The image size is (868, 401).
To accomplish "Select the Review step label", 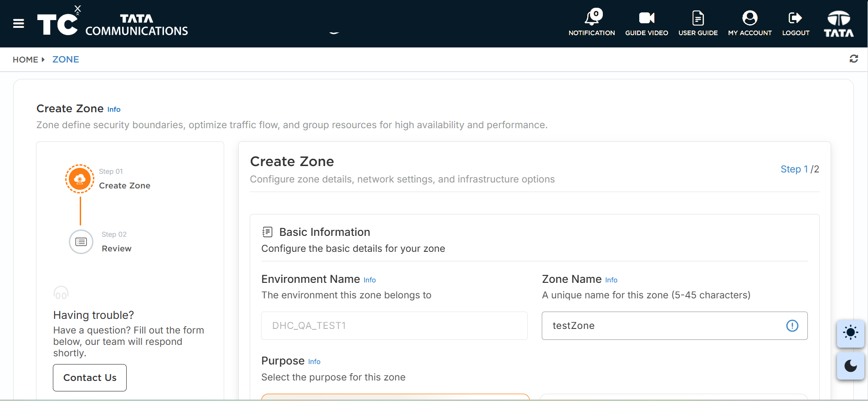I will click(x=117, y=249).
